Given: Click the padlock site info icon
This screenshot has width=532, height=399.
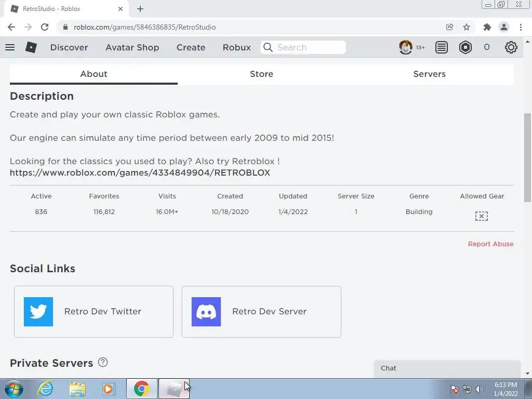Looking at the screenshot, I should [x=65, y=27].
